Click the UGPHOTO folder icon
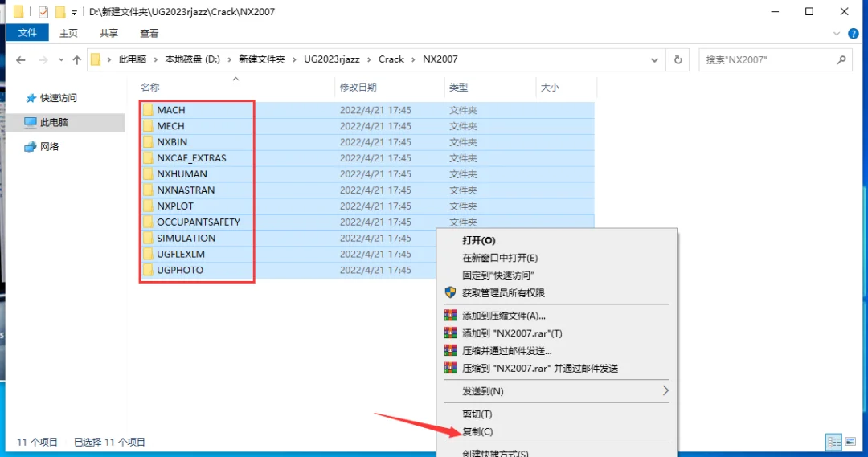The height and width of the screenshot is (457, 868). coord(148,270)
